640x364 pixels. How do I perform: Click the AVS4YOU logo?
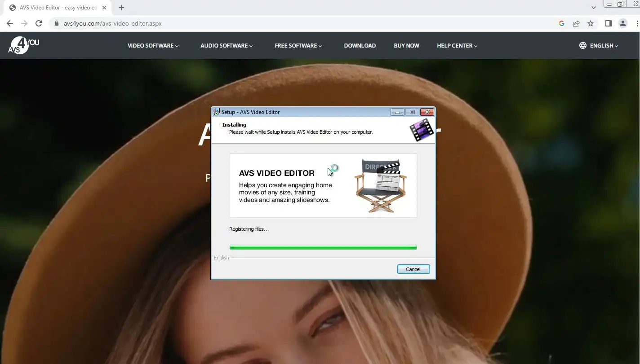click(23, 45)
